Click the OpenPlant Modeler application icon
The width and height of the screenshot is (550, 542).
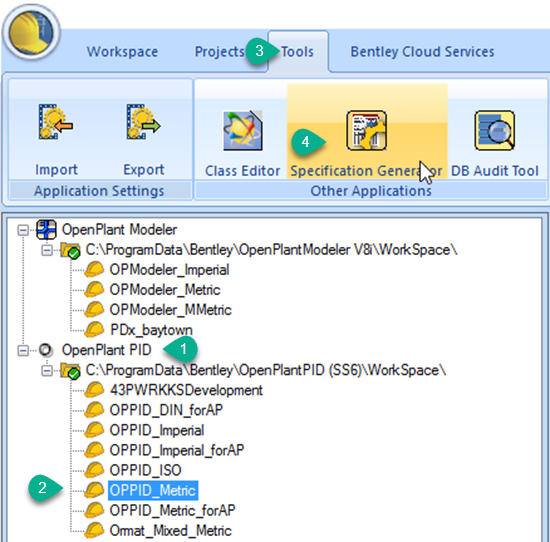coord(46,230)
